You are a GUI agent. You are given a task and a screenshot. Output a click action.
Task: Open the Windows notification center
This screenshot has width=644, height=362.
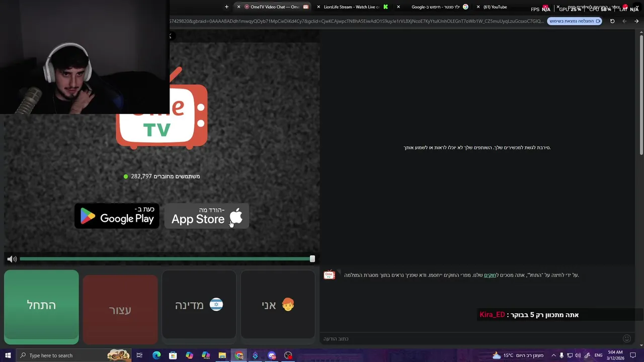(x=633, y=355)
